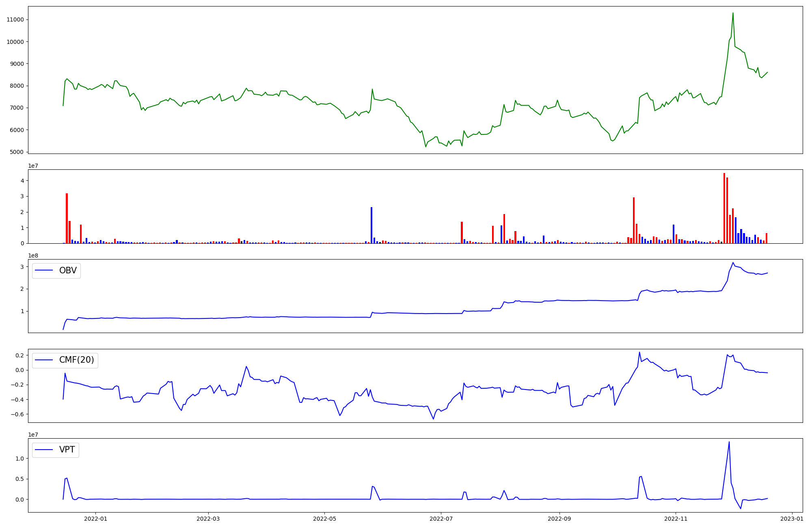The image size is (812, 528).
Task: Click the 6000 price axis tick
Action: click(x=17, y=130)
